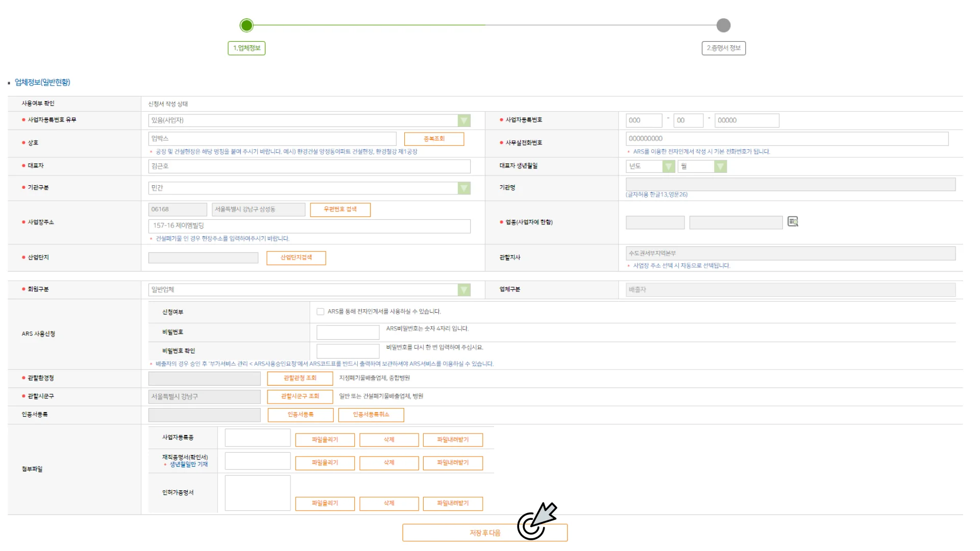Click the ARS password input field
This screenshot has width=980, height=551.
point(348,332)
